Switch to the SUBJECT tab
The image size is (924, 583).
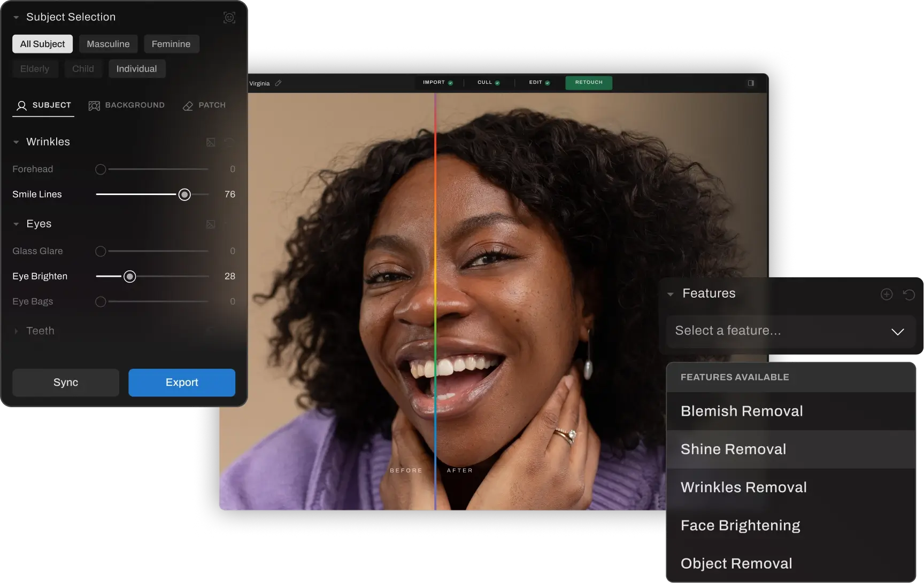point(43,105)
